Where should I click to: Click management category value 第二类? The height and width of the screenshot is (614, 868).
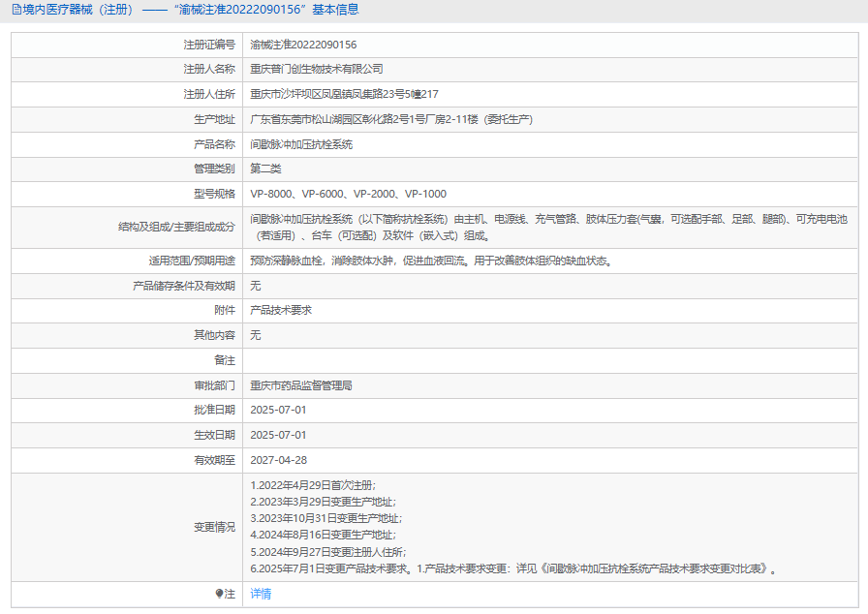265,169
